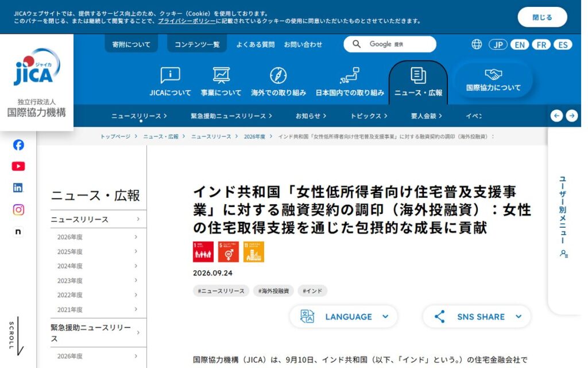588x368 pixels.
Task: Switch language to JP
Action: (498, 45)
